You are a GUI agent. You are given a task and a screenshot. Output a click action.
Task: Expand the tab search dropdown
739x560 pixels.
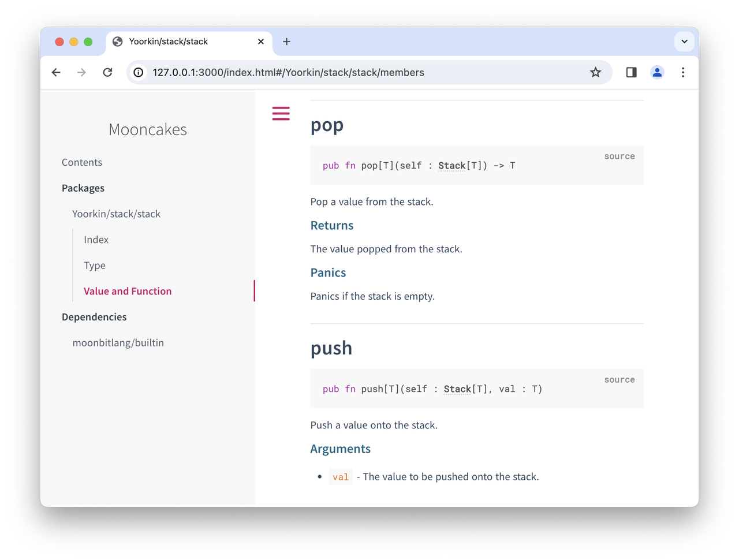(684, 42)
